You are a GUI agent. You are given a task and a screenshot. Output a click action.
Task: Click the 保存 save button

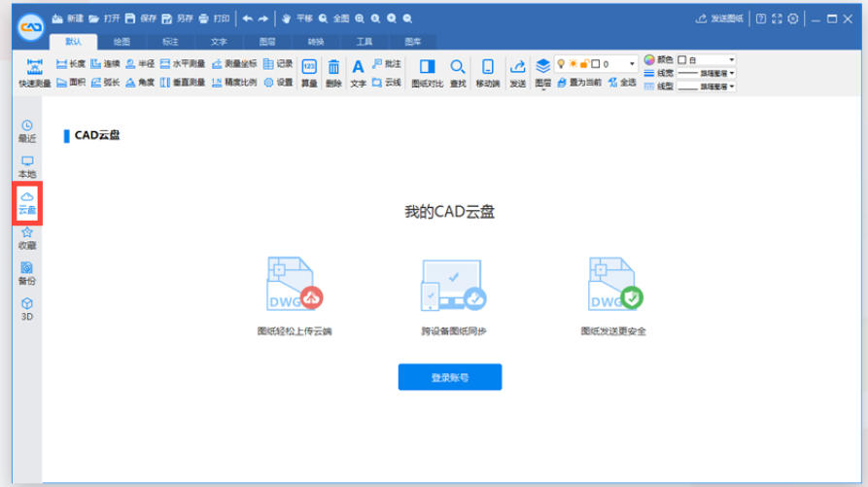(141, 18)
